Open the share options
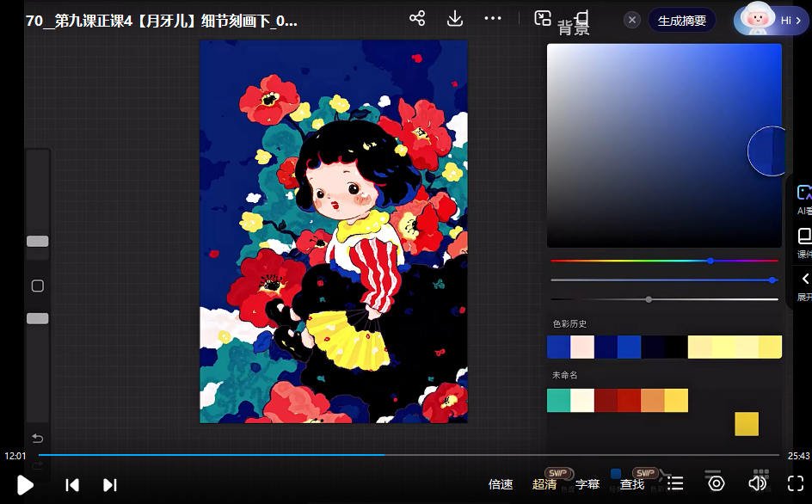This screenshot has height=504, width=812. point(416,17)
